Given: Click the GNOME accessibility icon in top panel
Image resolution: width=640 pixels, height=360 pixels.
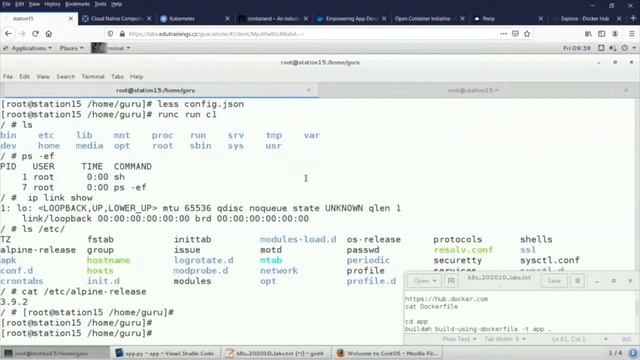Looking at the screenshot, I should 601,48.
